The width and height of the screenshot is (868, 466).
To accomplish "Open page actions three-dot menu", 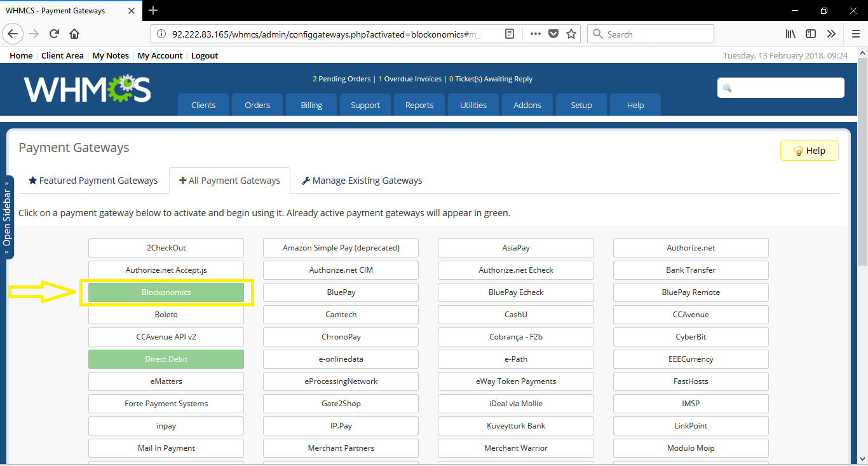I will (536, 34).
